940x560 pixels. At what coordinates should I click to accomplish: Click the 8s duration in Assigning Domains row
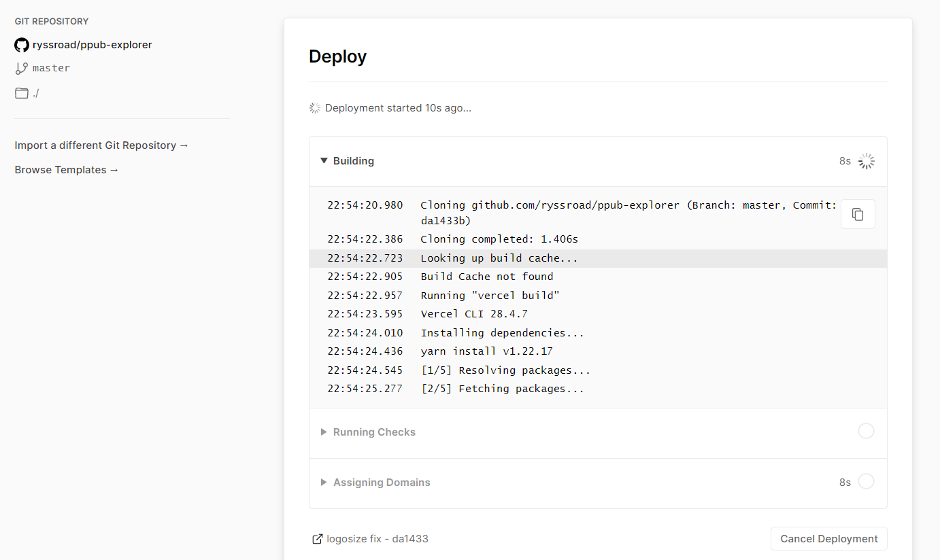(x=845, y=483)
